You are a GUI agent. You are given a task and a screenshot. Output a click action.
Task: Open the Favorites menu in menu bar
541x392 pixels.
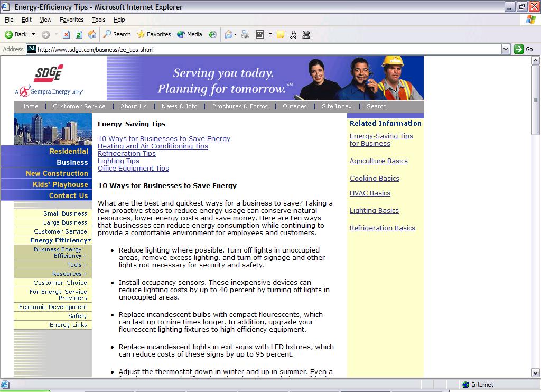point(71,20)
